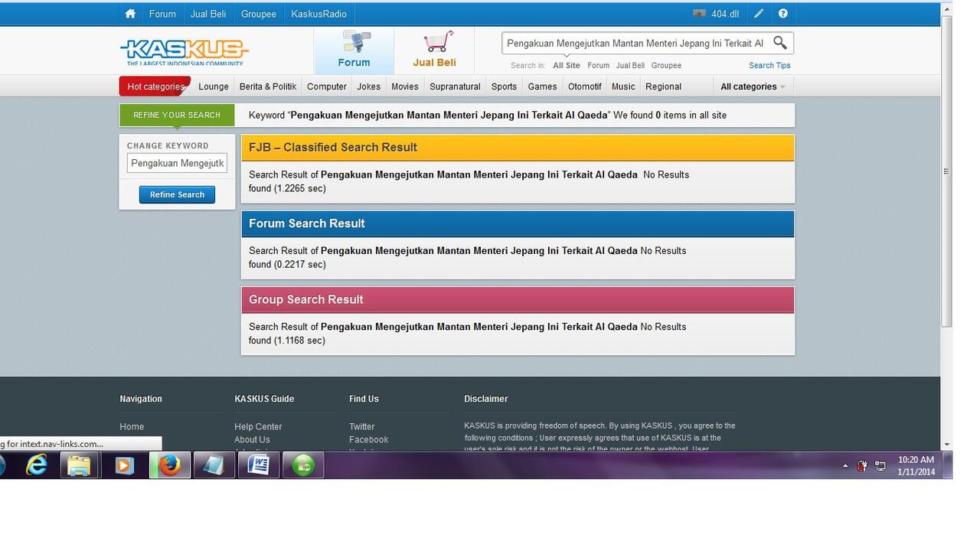Click the green Refine Your Search label
980x551 pixels.
tap(176, 115)
